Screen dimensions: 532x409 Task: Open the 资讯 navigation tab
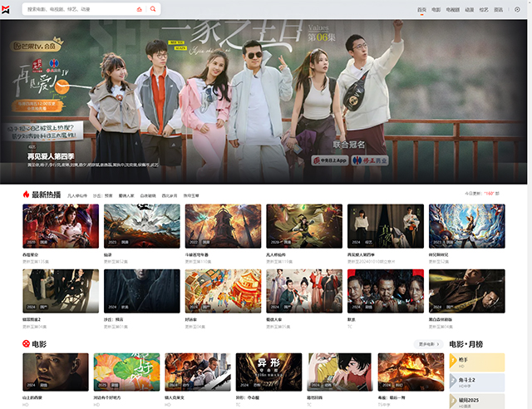point(499,10)
